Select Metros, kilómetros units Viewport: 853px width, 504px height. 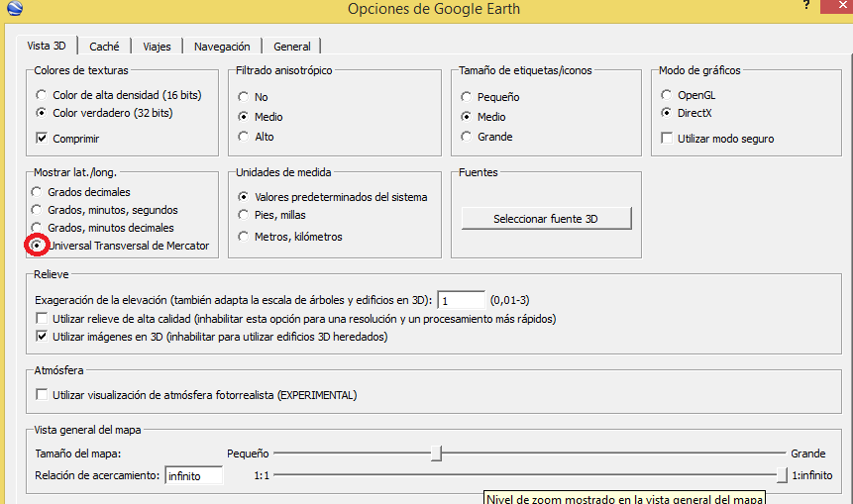pyautogui.click(x=243, y=237)
